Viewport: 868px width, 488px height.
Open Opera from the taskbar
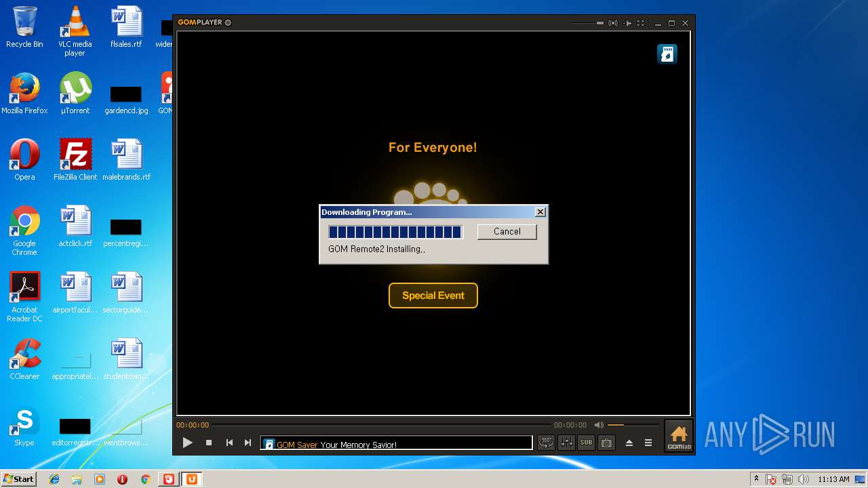tap(122, 479)
